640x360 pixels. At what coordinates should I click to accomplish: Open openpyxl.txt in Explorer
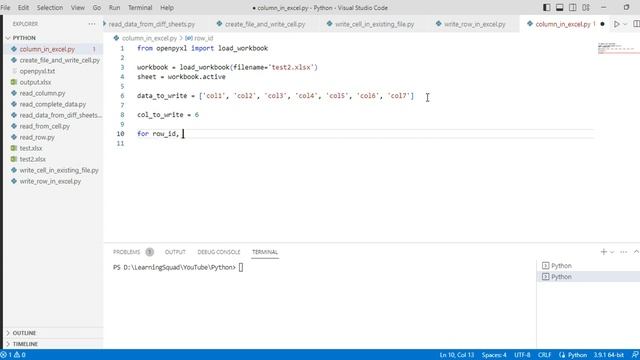[x=37, y=71]
